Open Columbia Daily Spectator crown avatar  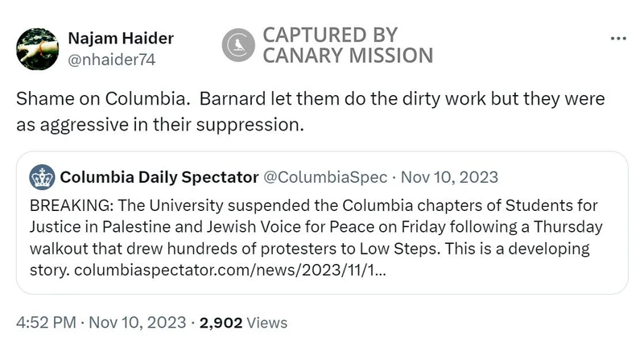click(42, 176)
